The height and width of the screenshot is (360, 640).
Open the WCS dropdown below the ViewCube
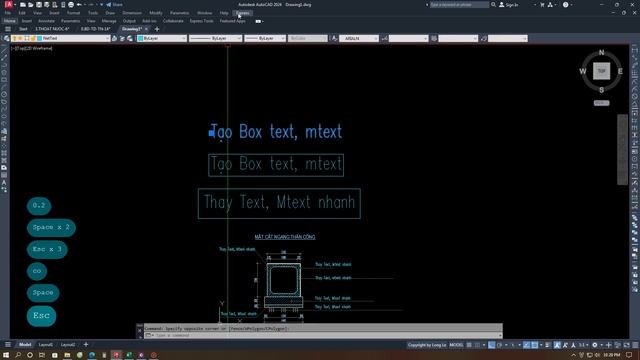tap(602, 103)
